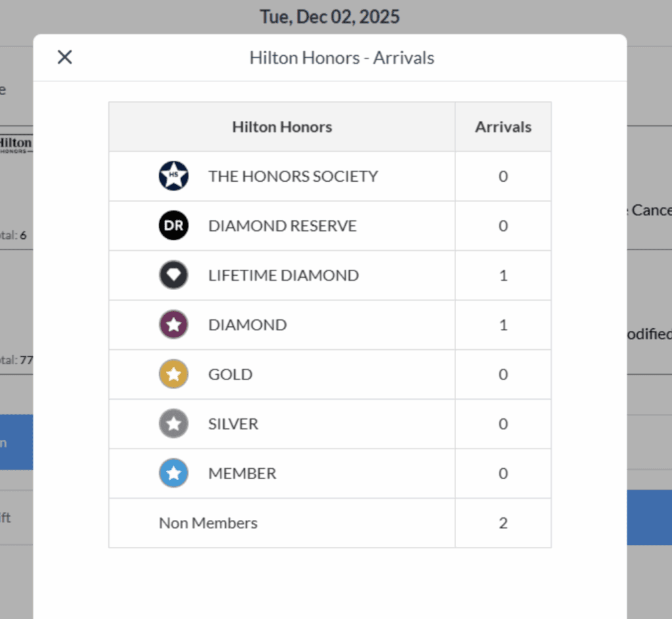Screen dimensions: 672x619
Task: Open DIAMOND arrivals count value
Action: (503, 325)
